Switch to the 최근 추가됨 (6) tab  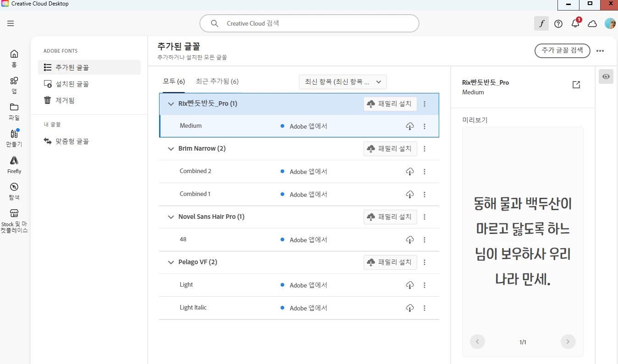pos(217,81)
